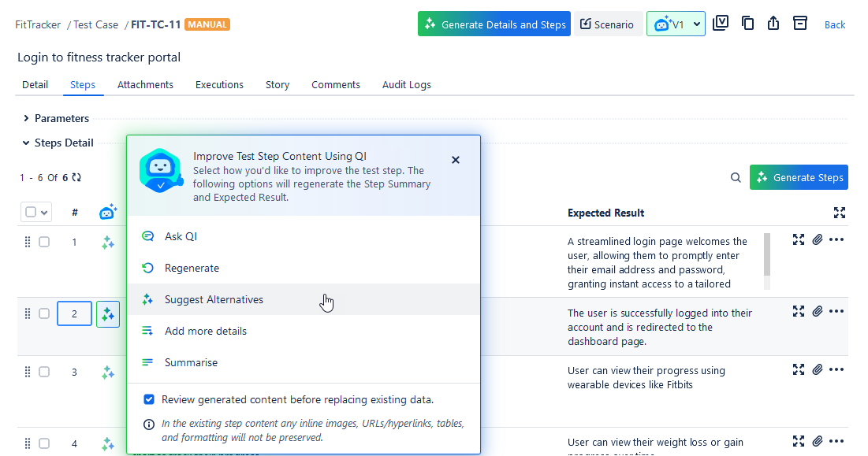
Task: Click the archive test case icon
Action: click(800, 24)
